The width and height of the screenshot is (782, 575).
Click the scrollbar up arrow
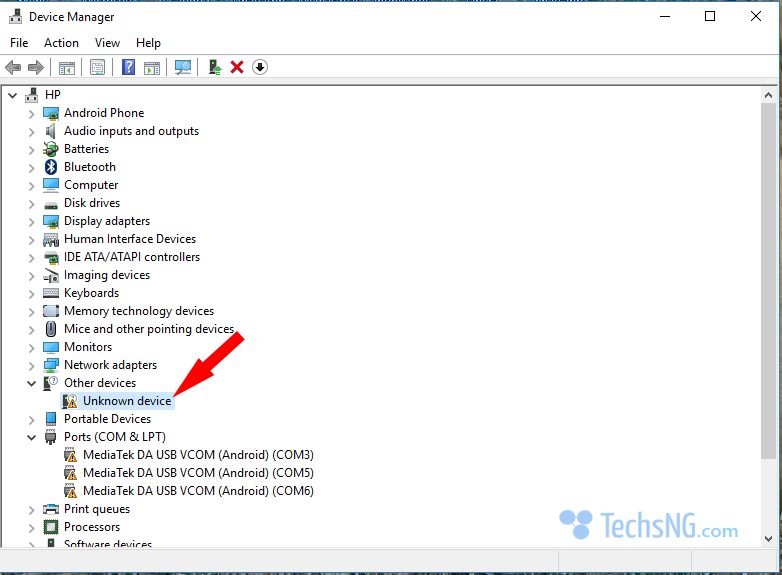768,95
